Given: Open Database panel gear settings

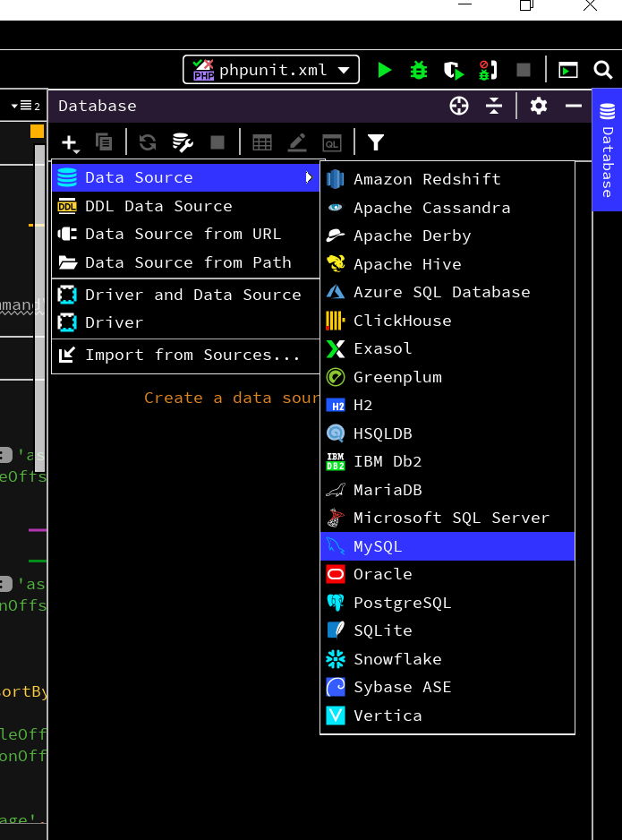Looking at the screenshot, I should [x=538, y=106].
